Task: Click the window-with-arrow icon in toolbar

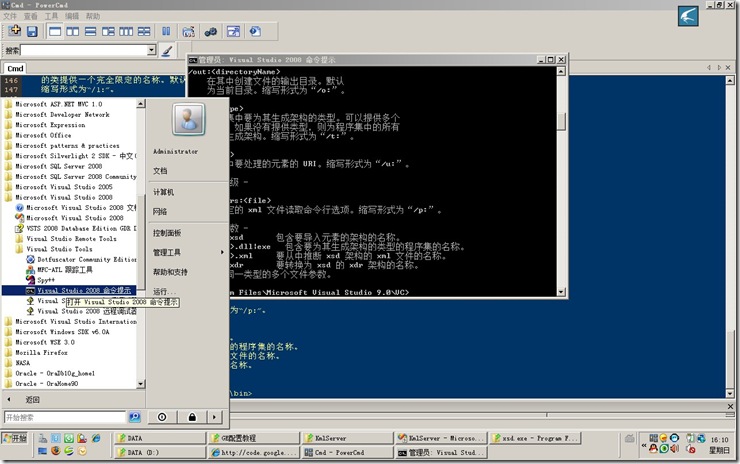Action: tap(233, 32)
